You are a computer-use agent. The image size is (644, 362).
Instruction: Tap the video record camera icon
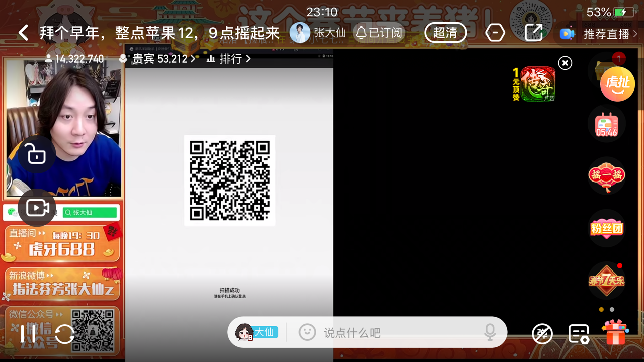[x=37, y=208]
